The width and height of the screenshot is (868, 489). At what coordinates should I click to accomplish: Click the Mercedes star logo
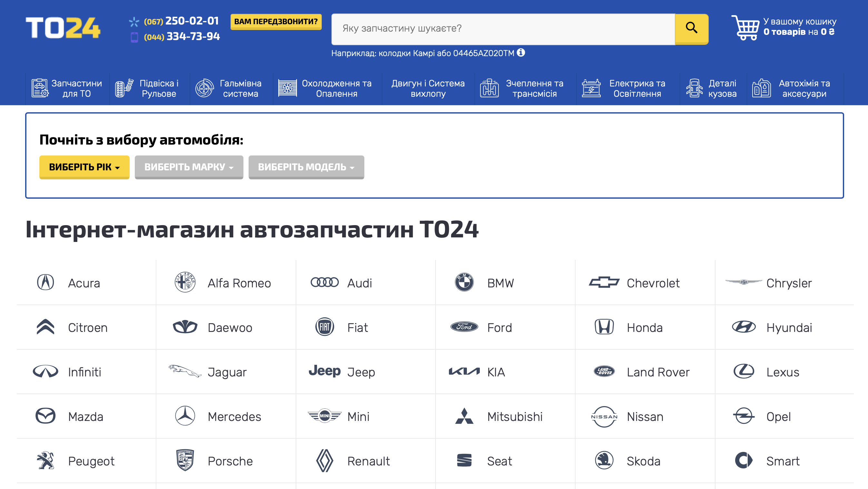(x=185, y=416)
